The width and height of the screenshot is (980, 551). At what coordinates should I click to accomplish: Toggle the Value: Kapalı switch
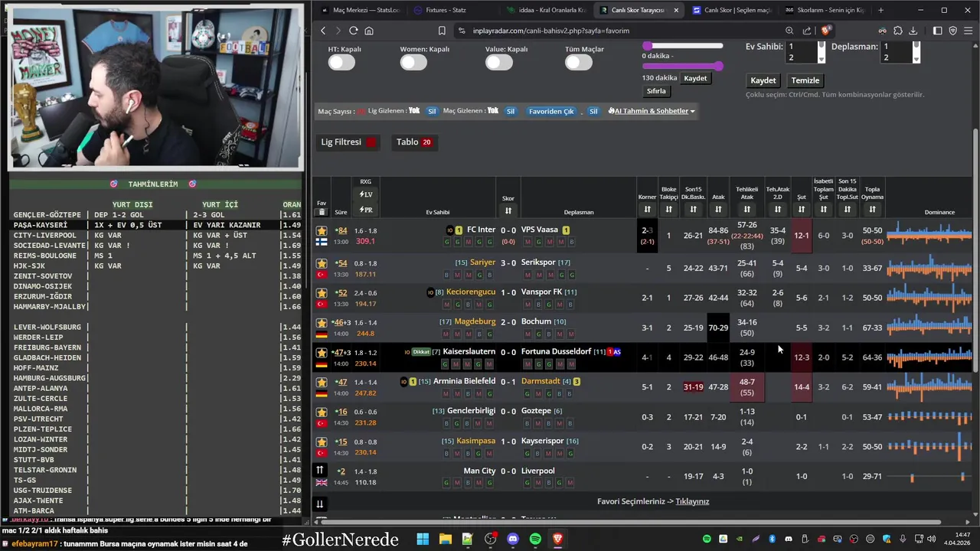click(x=499, y=63)
